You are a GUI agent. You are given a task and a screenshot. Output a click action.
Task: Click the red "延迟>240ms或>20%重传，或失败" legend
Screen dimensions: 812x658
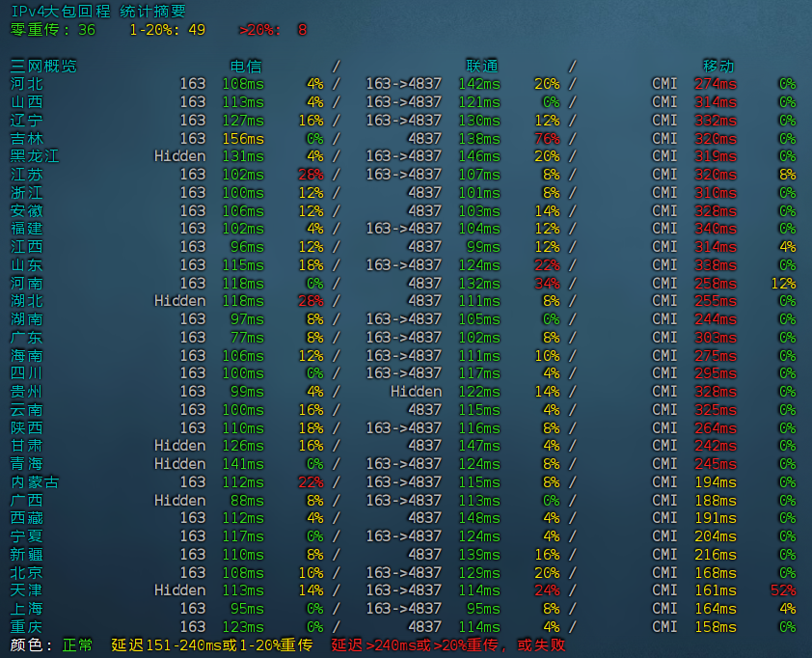tap(448, 645)
